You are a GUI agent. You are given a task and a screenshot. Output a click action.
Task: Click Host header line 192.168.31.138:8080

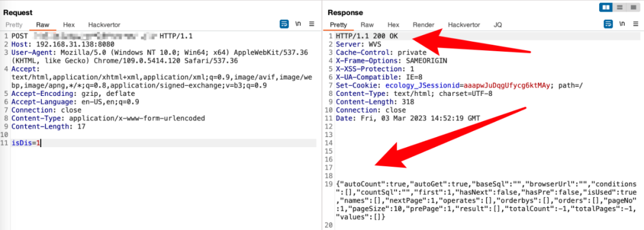[x=63, y=44]
